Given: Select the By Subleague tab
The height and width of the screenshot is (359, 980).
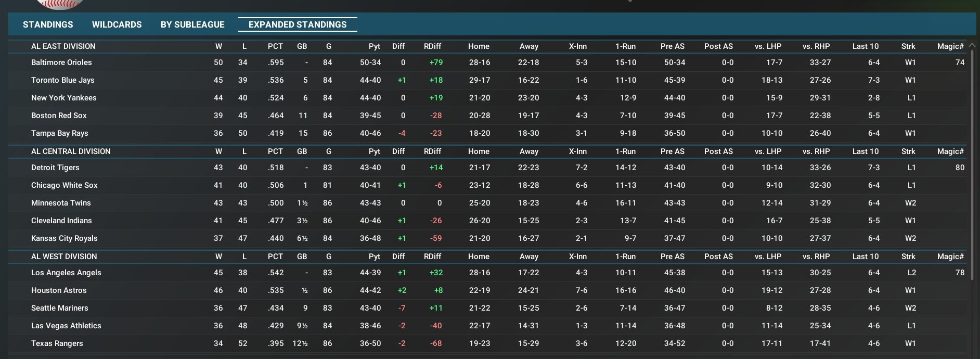Looking at the screenshot, I should (x=192, y=24).
